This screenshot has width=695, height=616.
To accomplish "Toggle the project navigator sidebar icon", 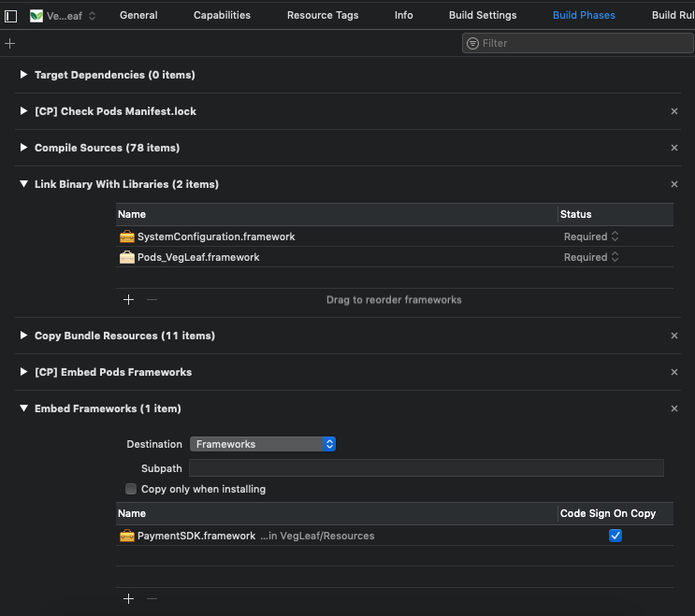I will click(x=11, y=16).
